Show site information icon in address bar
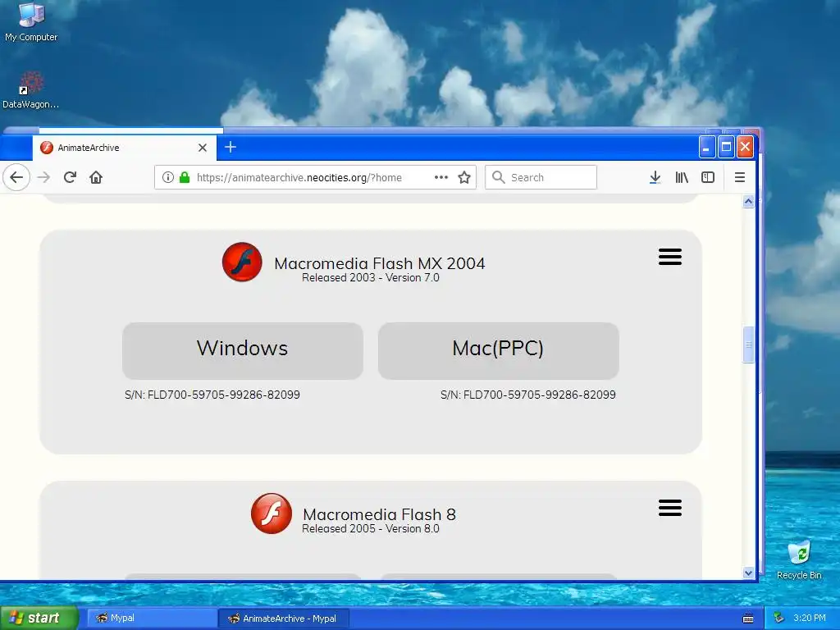840x630 pixels. click(x=167, y=177)
